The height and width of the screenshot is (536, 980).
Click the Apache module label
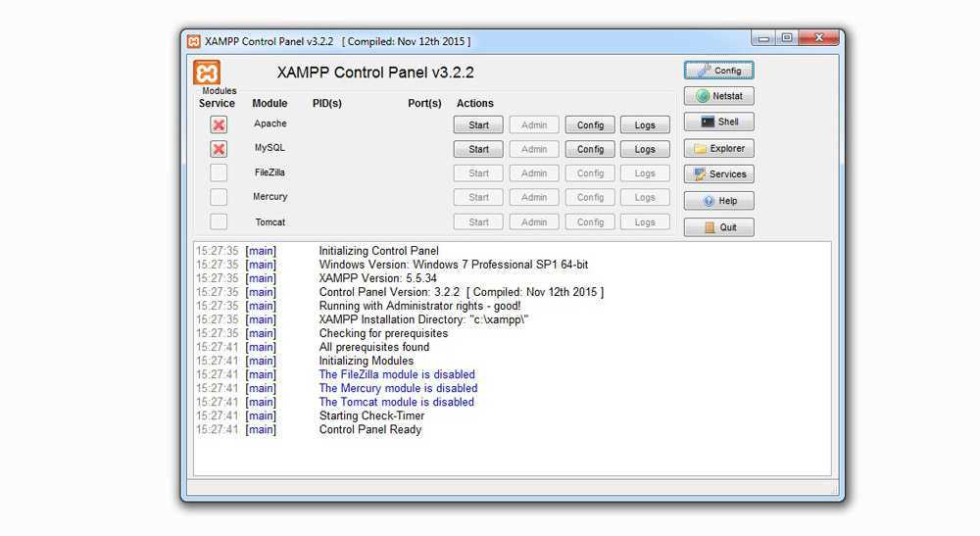click(270, 123)
